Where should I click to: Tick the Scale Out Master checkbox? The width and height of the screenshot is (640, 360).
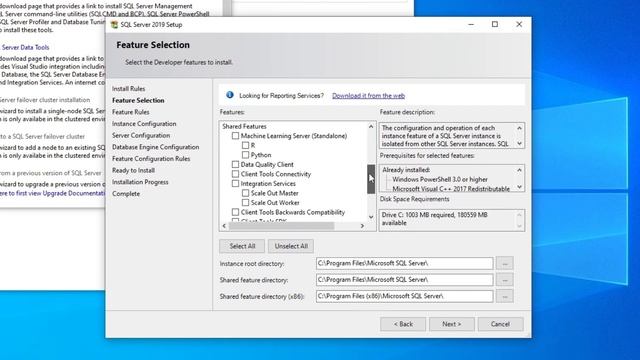(x=245, y=193)
